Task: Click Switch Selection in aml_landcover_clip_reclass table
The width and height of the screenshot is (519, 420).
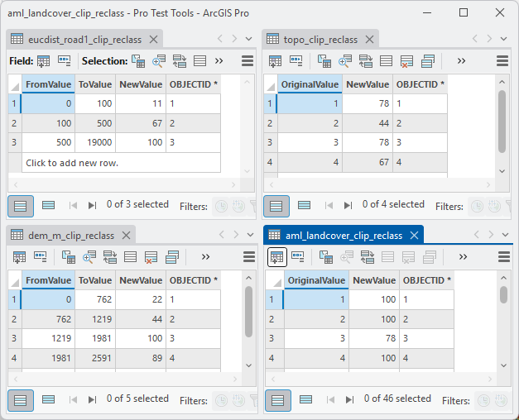Action: click(x=368, y=257)
